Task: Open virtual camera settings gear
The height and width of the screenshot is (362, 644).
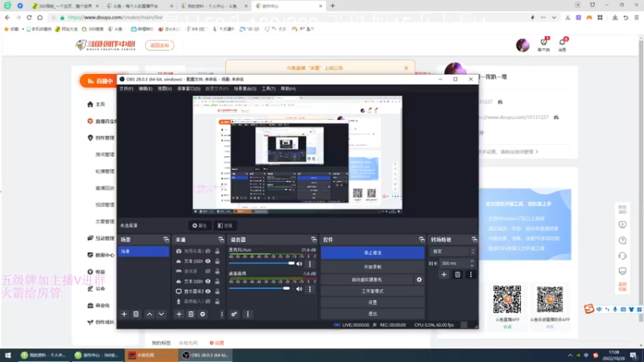Action: [419, 279]
